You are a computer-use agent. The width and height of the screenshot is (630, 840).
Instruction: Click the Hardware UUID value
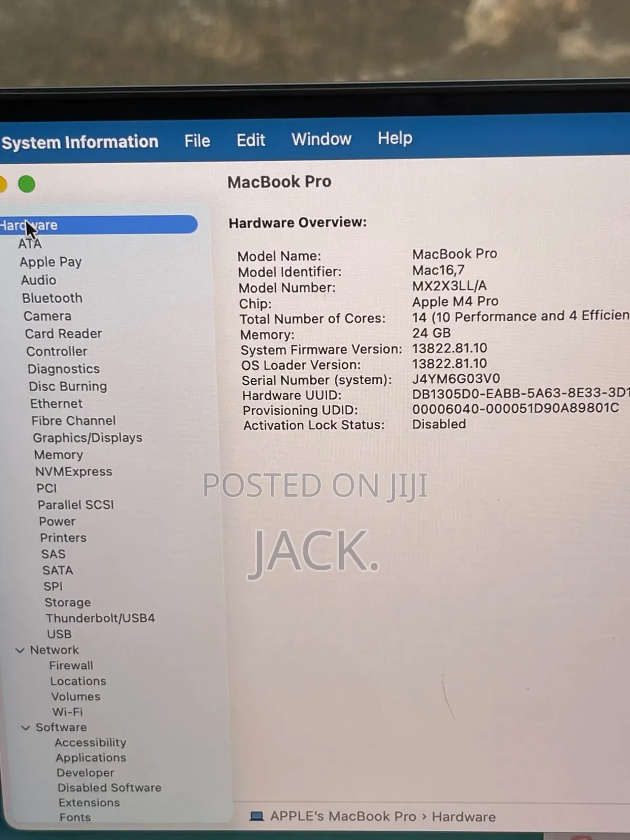pos(521,393)
